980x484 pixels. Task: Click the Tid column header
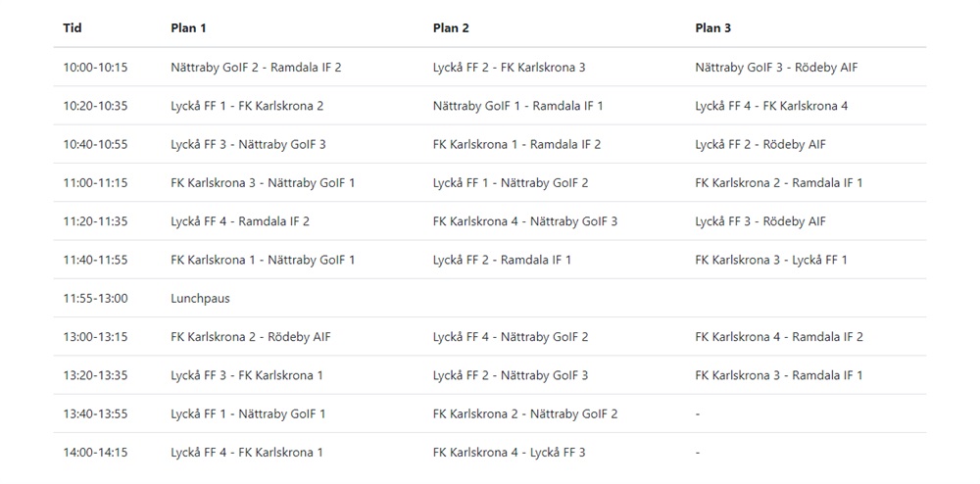point(73,28)
